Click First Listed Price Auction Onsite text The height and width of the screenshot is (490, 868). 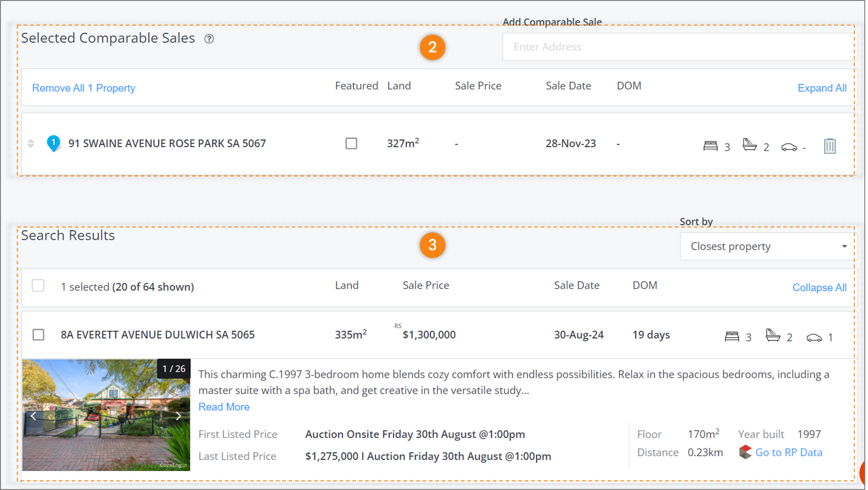tap(415, 434)
